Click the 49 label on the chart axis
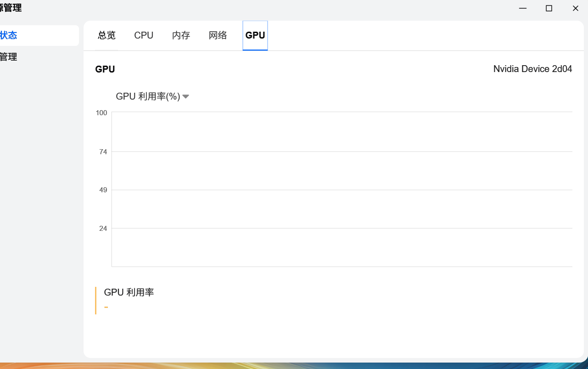588x369 pixels. (x=103, y=190)
